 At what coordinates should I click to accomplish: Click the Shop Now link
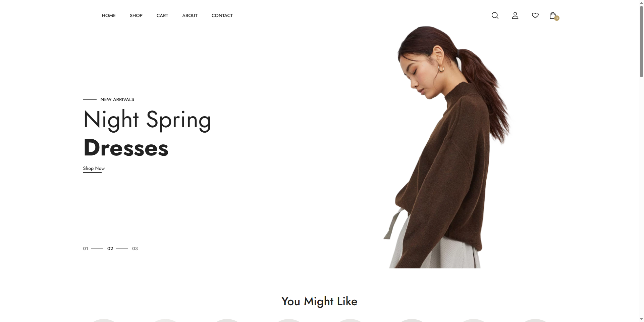[94, 169]
